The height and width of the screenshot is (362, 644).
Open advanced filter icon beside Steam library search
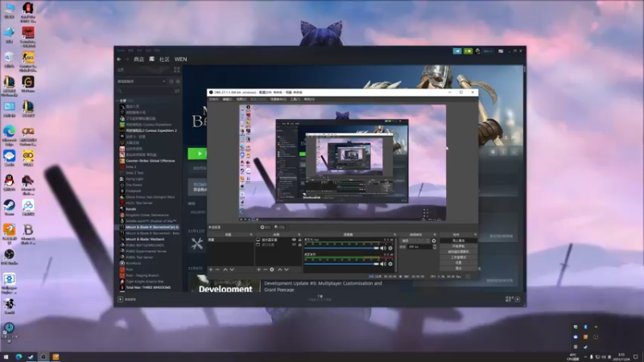(x=177, y=91)
